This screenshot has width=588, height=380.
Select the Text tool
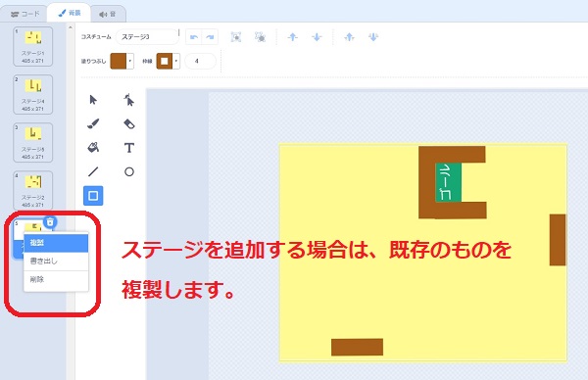pos(129,148)
